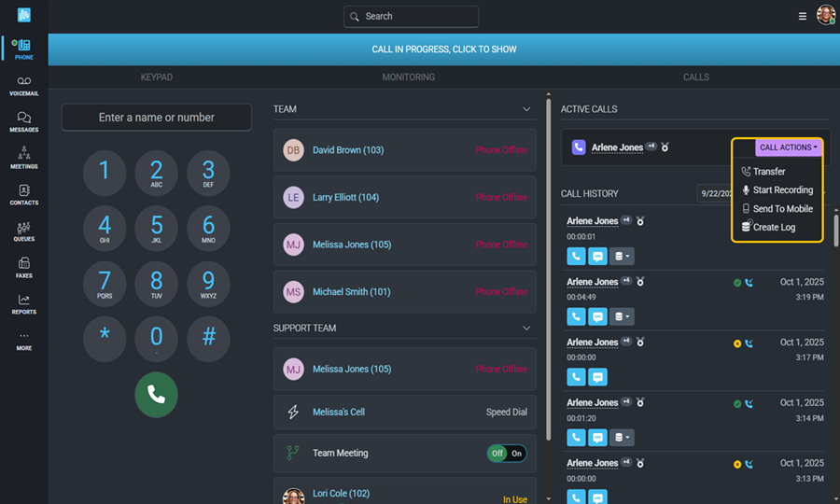The height and width of the screenshot is (504, 840).
Task: Collapse the Team section chevron
Action: [x=526, y=109]
